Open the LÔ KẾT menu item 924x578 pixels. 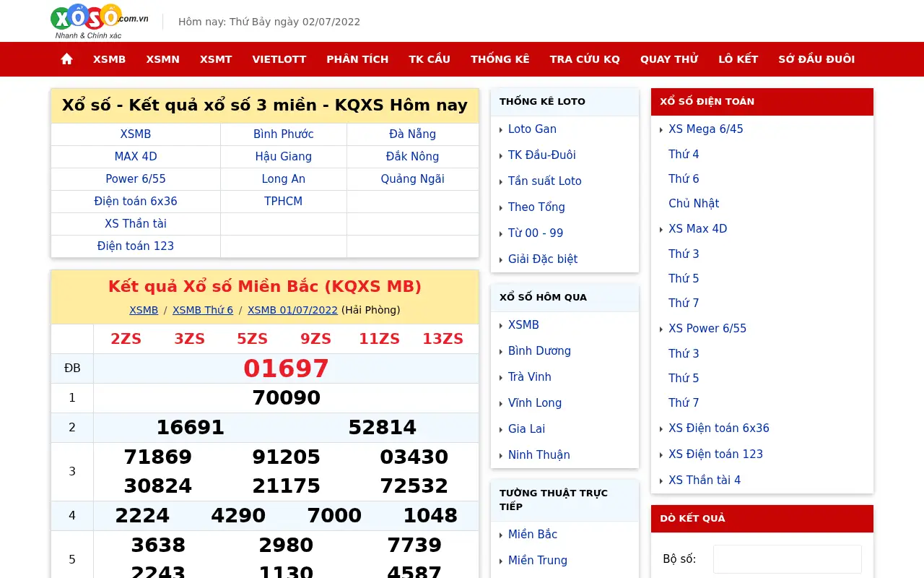coord(738,59)
